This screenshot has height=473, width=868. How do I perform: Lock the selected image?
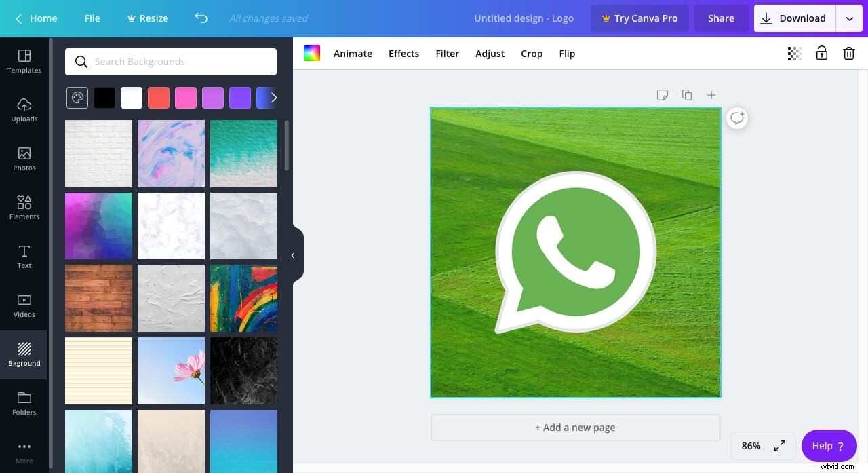coord(821,53)
